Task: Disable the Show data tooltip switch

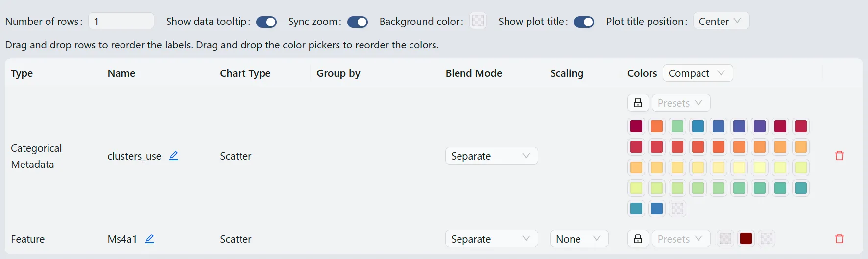Action: click(x=266, y=22)
